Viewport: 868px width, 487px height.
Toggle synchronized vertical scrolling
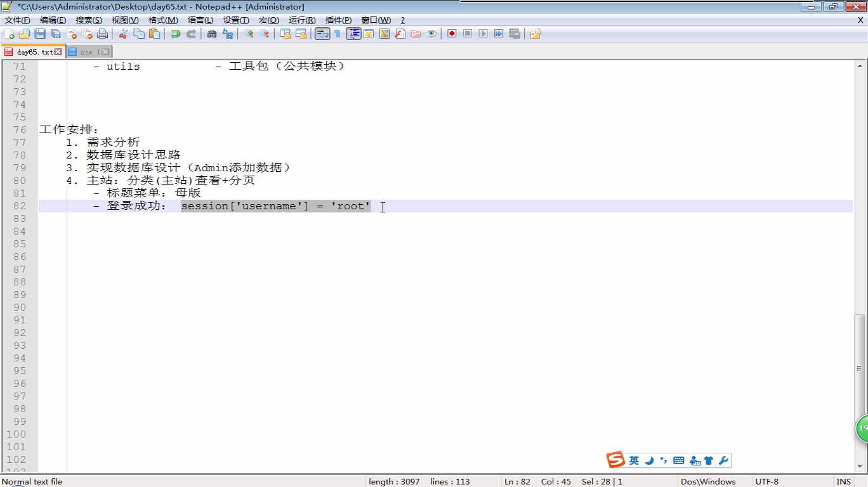click(286, 34)
